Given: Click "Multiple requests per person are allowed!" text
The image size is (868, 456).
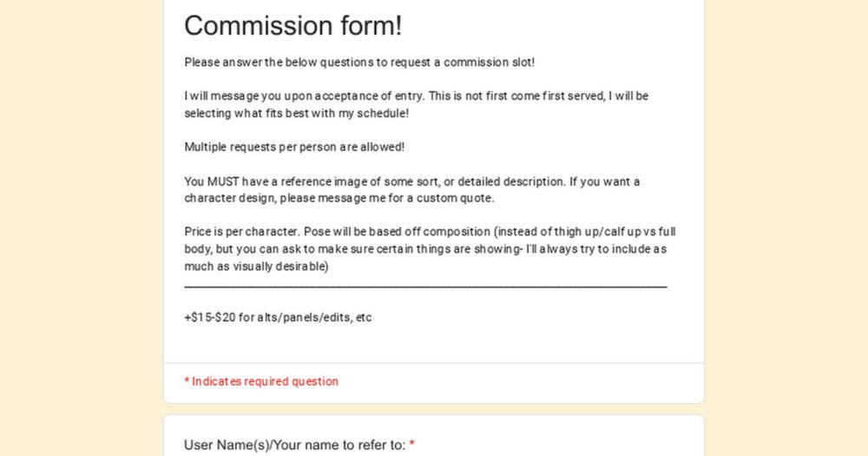Looking at the screenshot, I should (294, 147).
